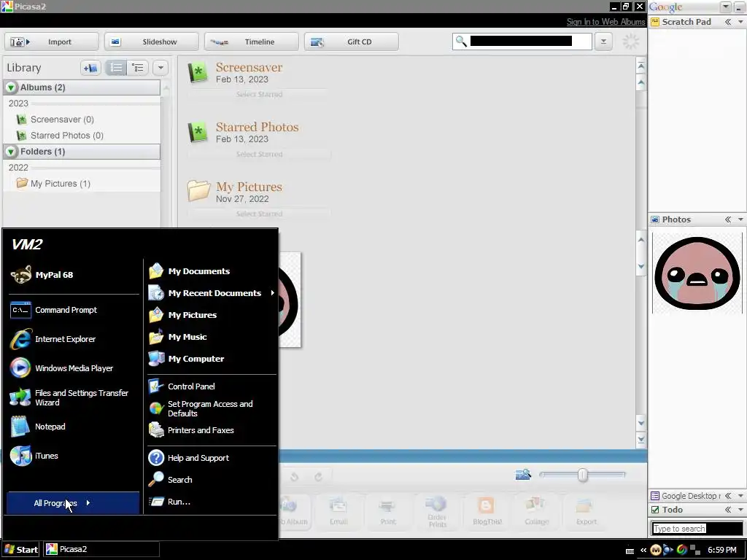
Task: Click Select Starred under My Pictures
Action: (259, 214)
